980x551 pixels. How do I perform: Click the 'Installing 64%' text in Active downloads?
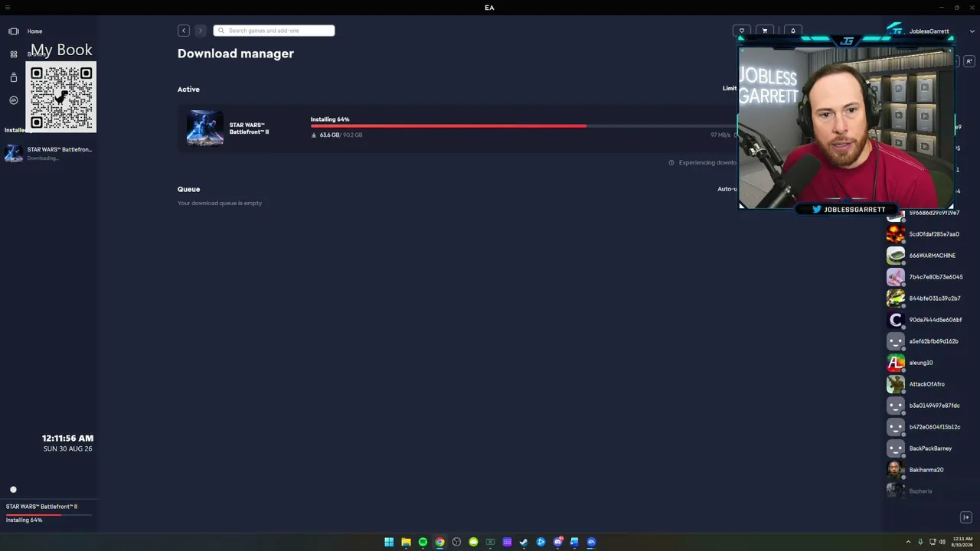point(330,119)
